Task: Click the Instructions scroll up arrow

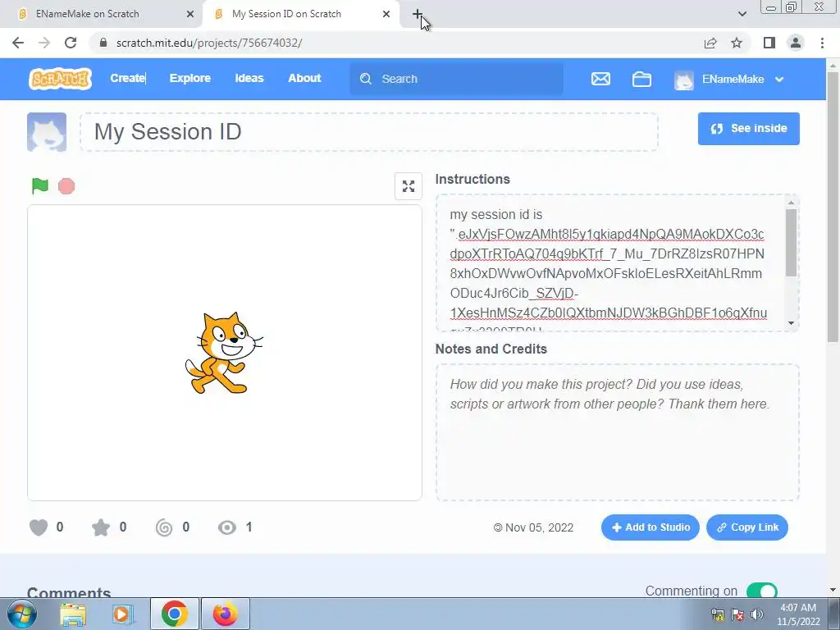Action: pyautogui.click(x=792, y=203)
